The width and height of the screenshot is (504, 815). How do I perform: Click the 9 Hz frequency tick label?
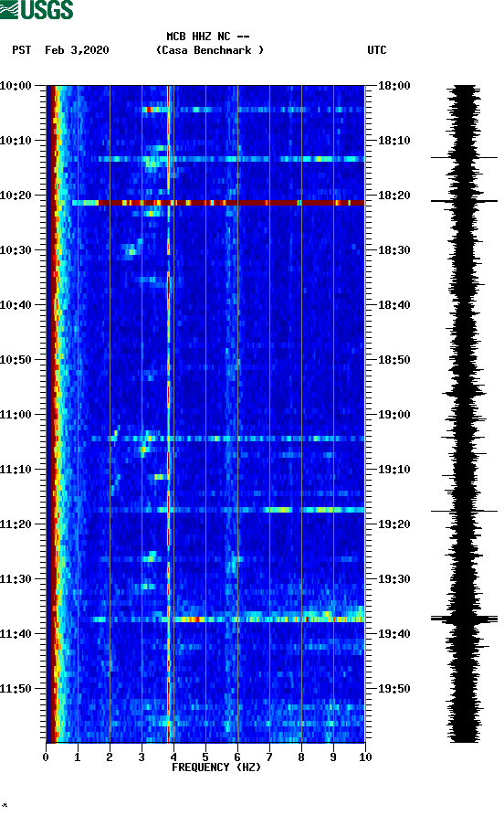point(333,757)
